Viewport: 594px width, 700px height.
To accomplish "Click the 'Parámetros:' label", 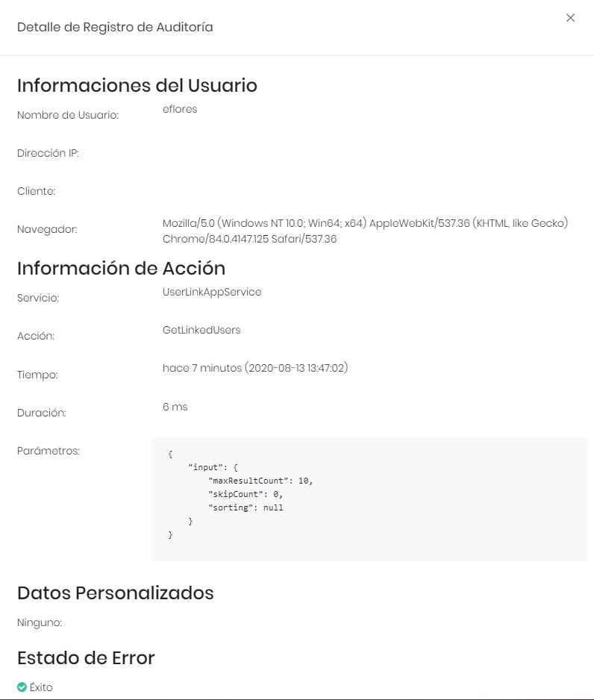I will [x=49, y=451].
